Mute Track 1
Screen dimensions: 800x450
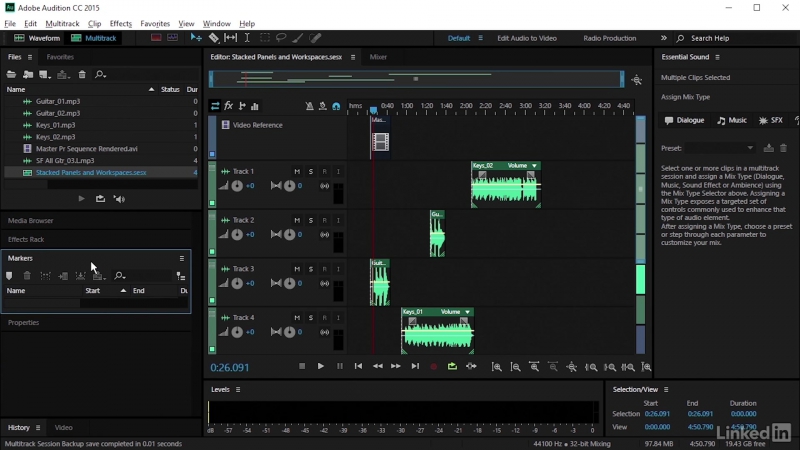tap(297, 171)
